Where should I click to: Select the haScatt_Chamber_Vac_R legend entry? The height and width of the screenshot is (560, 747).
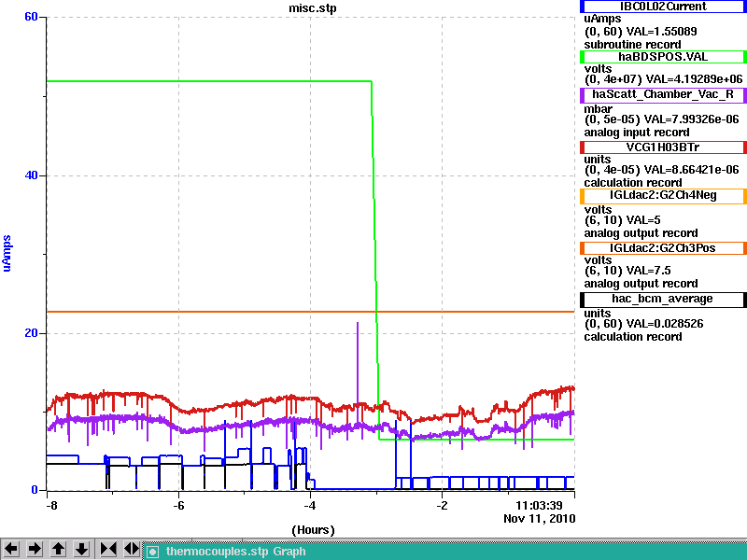(x=663, y=94)
